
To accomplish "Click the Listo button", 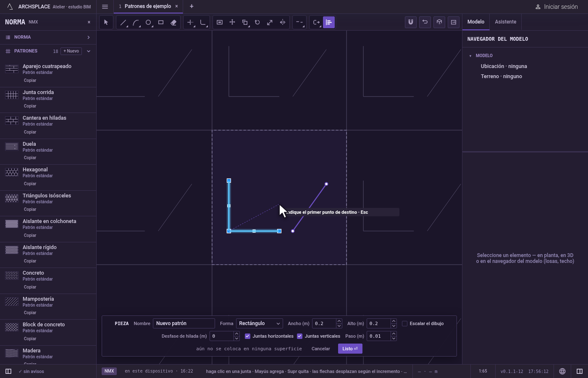I will tap(350, 349).
